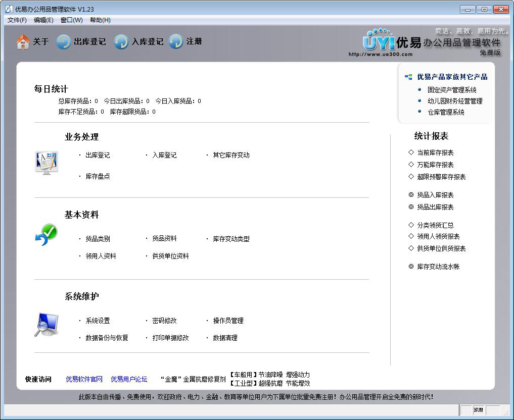Open the 窗口(W) menu
Viewport: 514px width, 420px height.
(x=72, y=20)
